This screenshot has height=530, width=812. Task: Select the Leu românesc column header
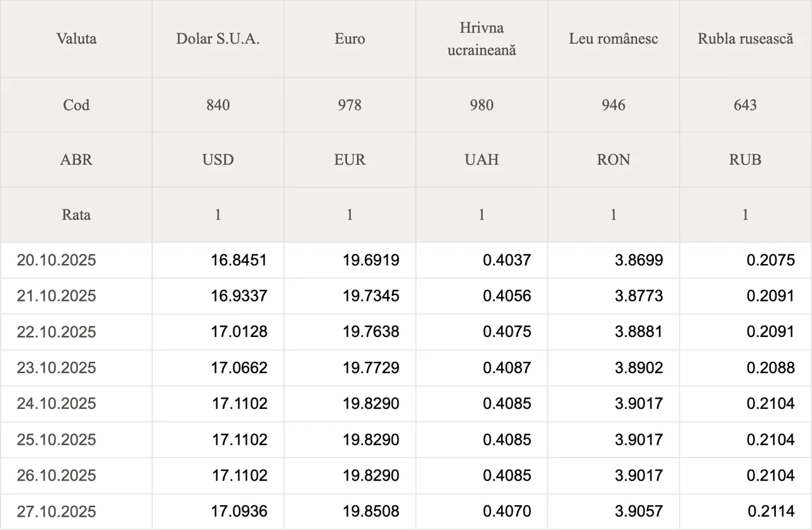tap(613, 39)
